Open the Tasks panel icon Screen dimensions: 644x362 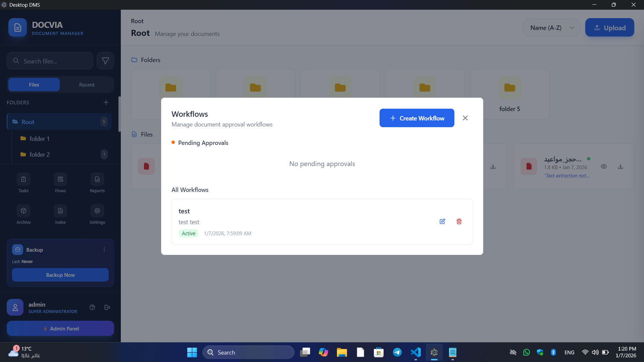[23, 179]
